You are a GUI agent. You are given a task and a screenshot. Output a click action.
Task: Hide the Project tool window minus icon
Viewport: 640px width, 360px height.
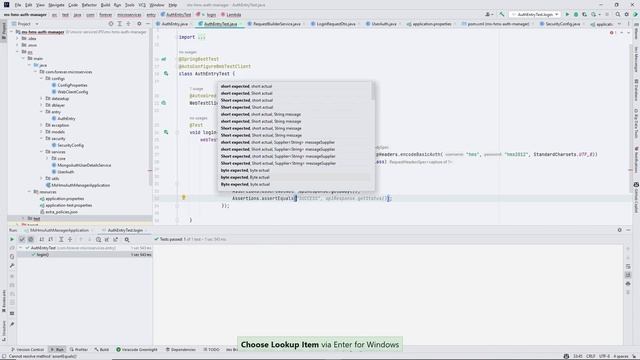(148, 24)
